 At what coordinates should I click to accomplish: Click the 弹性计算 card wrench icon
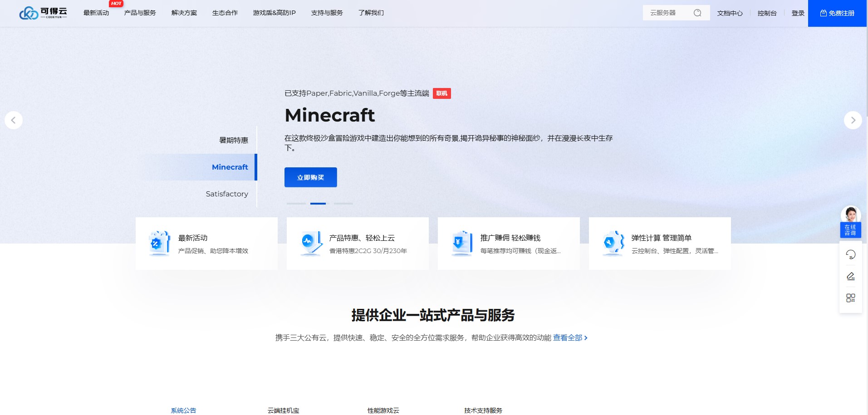click(x=613, y=243)
